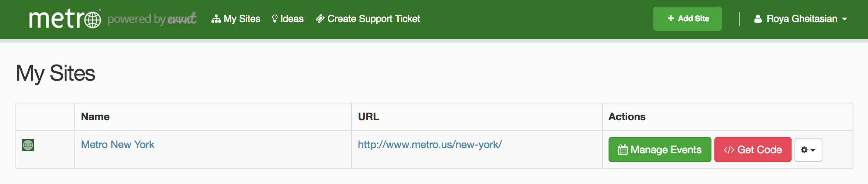Click the globe favicon for Metro New York
868x184 pixels.
(x=28, y=145)
